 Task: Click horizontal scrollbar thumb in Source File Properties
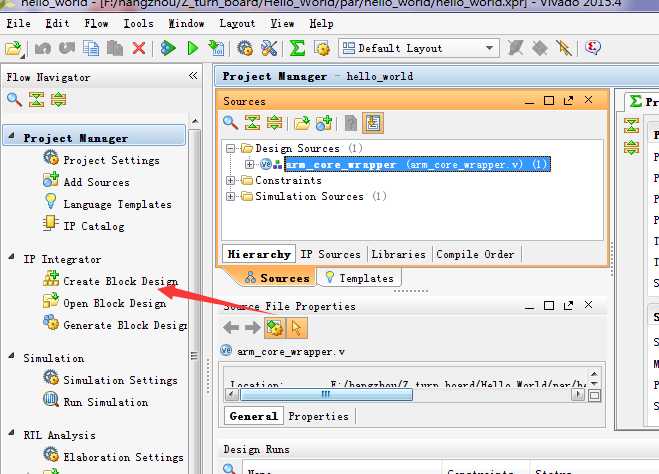point(326,395)
